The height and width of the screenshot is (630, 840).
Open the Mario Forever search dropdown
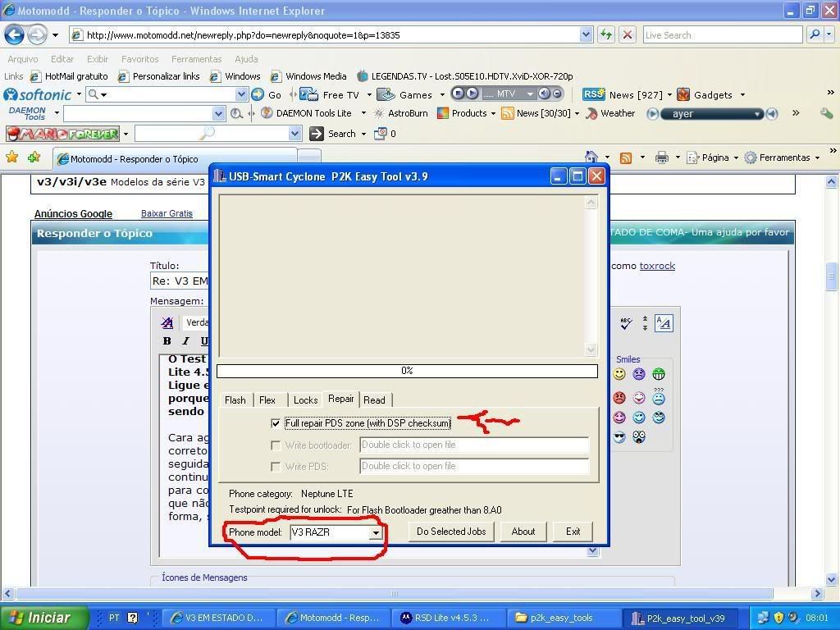coord(294,134)
